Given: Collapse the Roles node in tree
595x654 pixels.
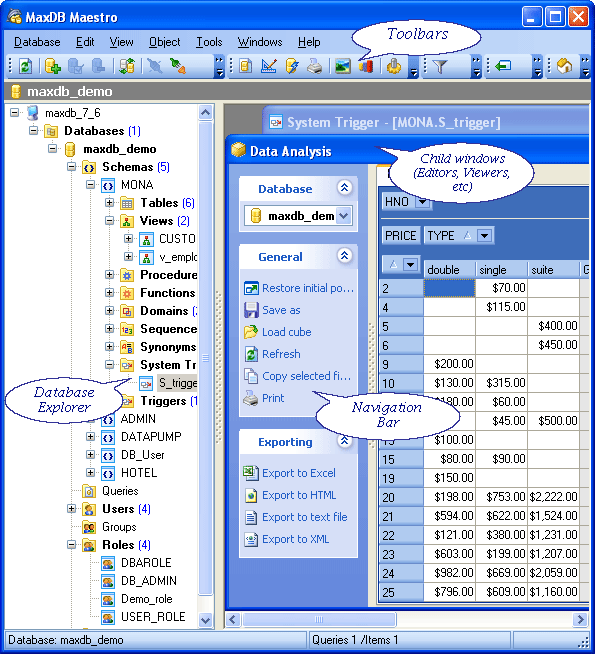Looking at the screenshot, I should point(71,545).
